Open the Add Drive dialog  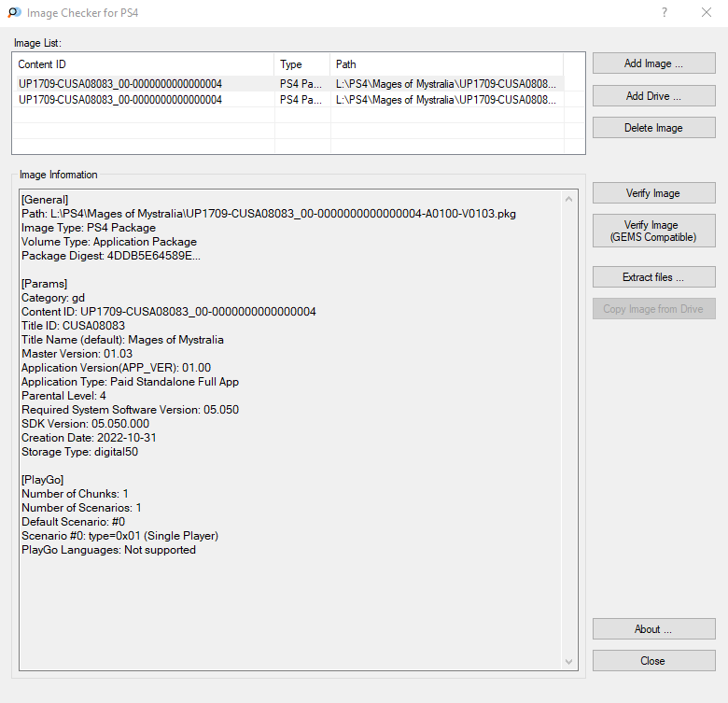(653, 95)
